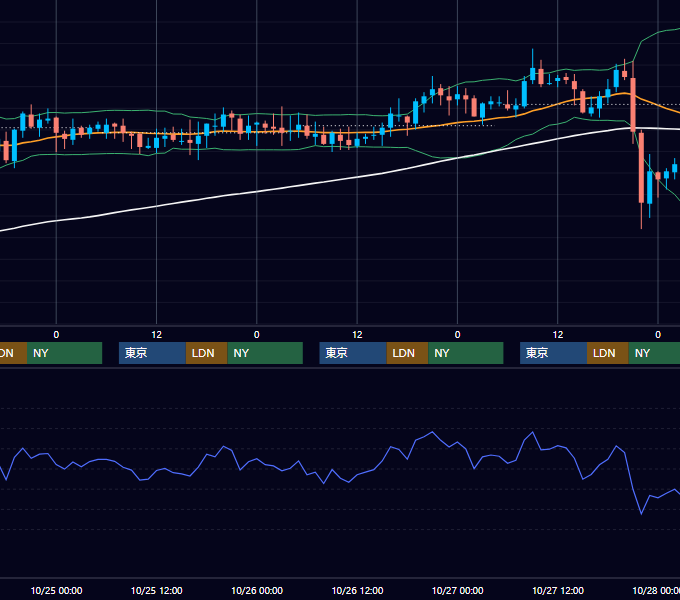Click the hour label 12 above leftmost 東京
This screenshot has width=680, height=600.
pos(157,335)
